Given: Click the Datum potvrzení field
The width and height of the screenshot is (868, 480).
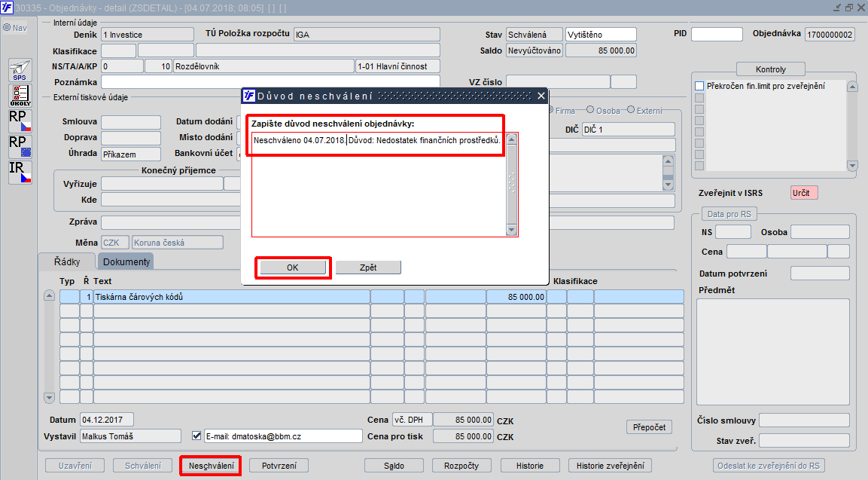Looking at the screenshot, I should pos(820,274).
